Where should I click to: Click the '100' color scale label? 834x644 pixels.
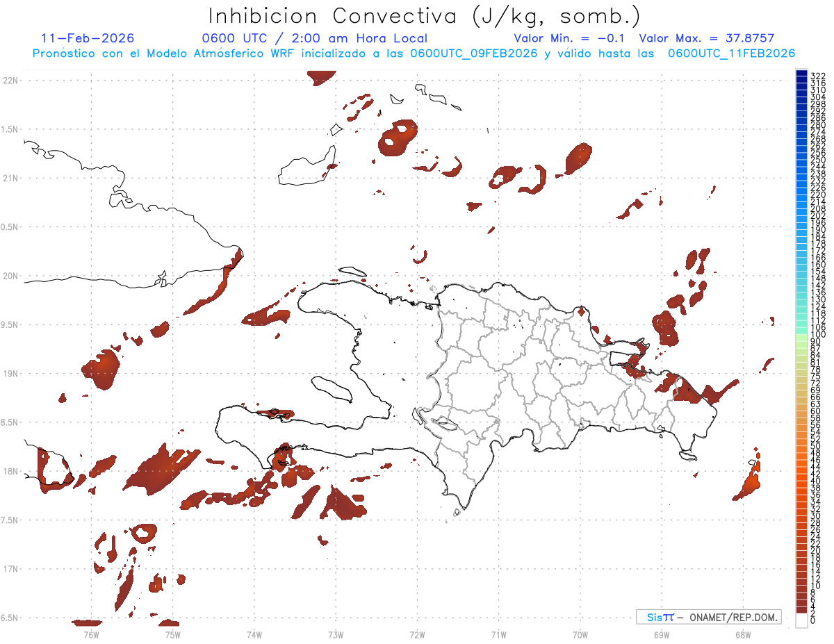(x=818, y=336)
